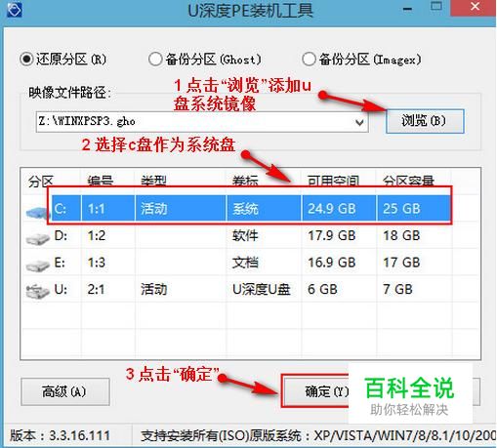Click the 1:3 number cell

97,263
